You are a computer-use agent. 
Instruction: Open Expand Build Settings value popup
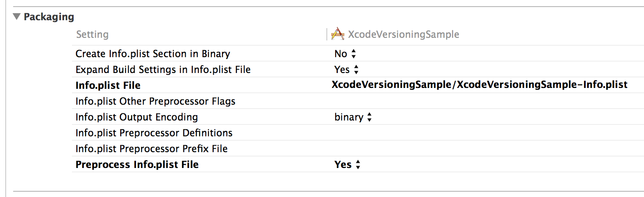[347, 69]
